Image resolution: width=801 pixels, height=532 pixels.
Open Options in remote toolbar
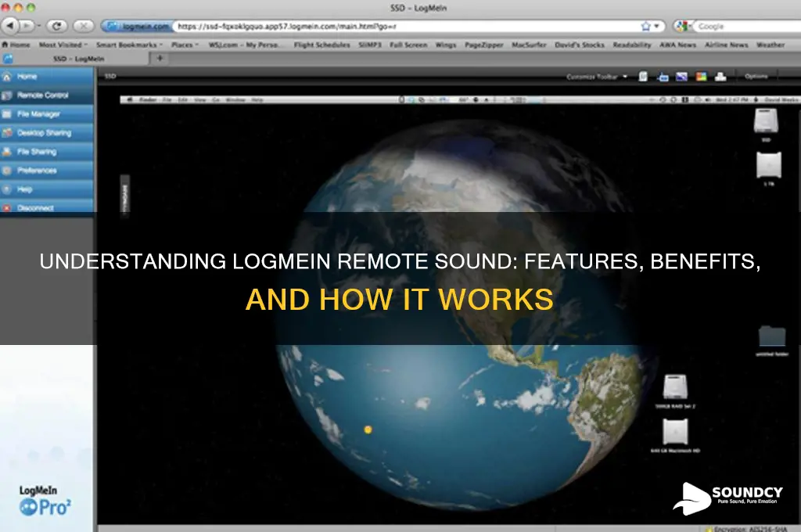[756, 77]
